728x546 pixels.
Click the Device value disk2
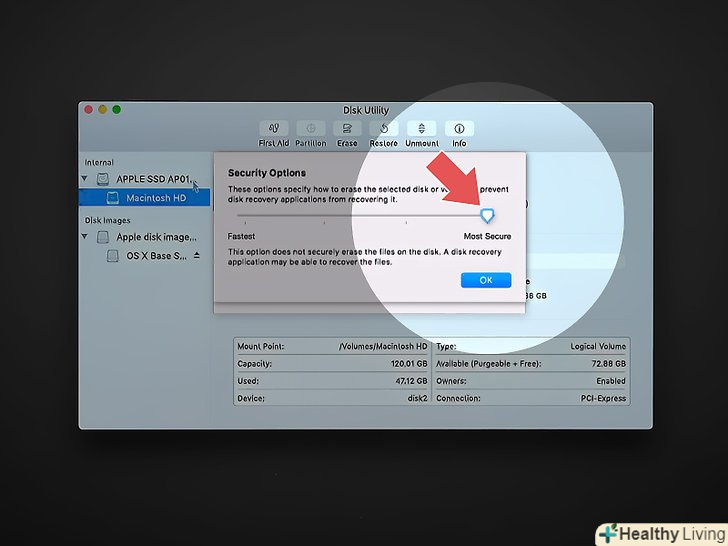(x=417, y=398)
